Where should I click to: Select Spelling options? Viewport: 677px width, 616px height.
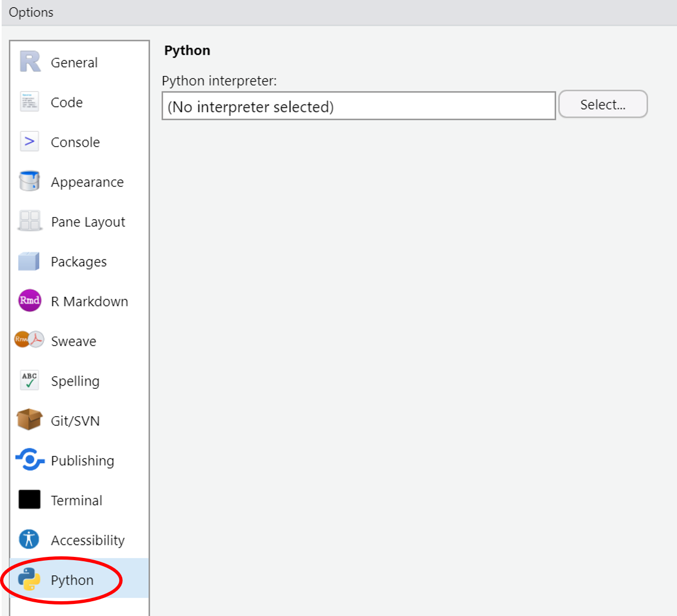[79, 381]
